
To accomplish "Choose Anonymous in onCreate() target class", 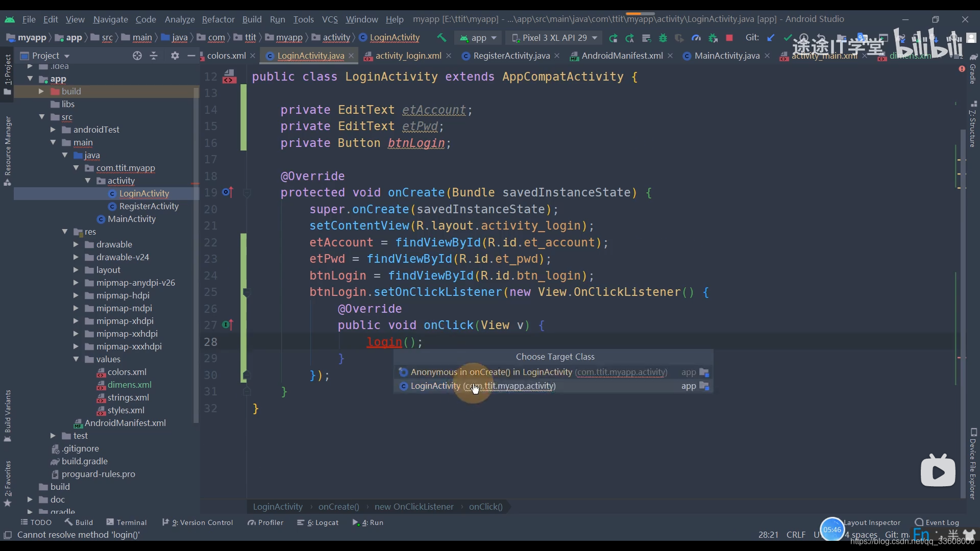I will point(553,372).
